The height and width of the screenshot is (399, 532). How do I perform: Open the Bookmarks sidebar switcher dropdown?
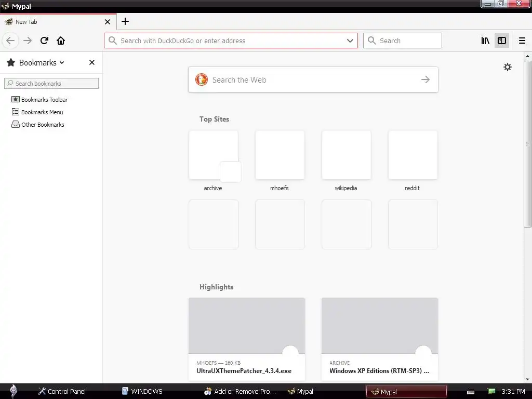42,63
